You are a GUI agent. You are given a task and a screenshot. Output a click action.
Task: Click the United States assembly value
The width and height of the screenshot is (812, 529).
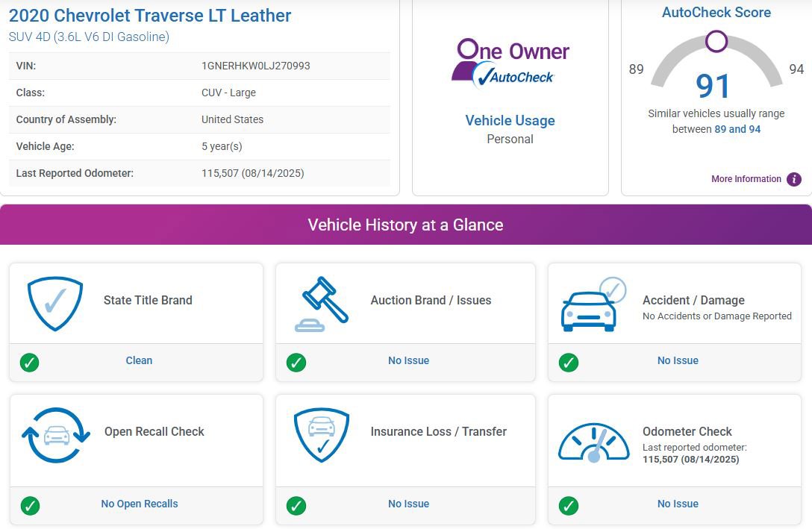[233, 119]
